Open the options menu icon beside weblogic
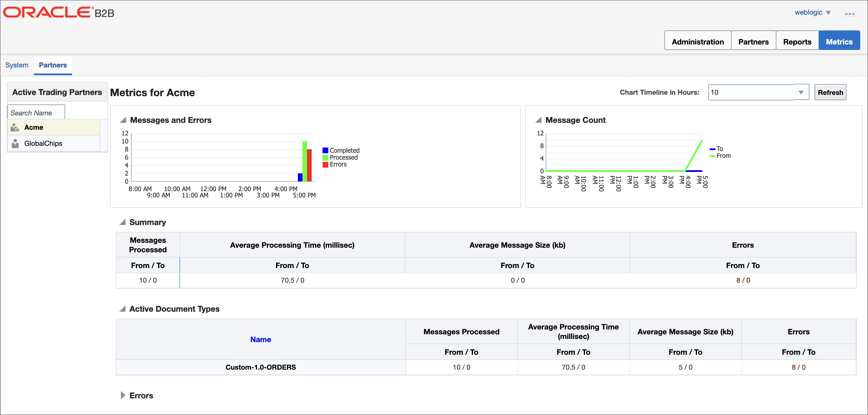The height and width of the screenshot is (415, 868). tap(849, 14)
